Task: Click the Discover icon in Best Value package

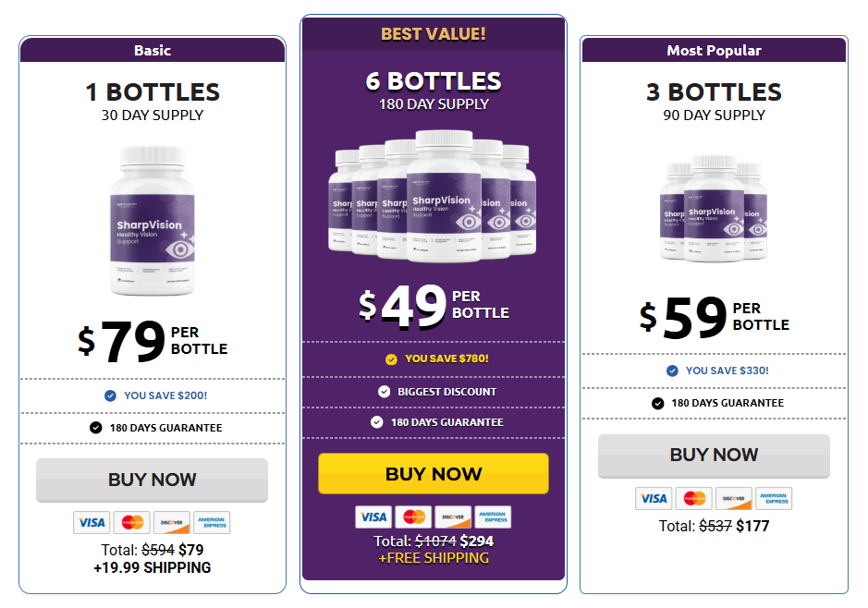Action: click(x=453, y=517)
